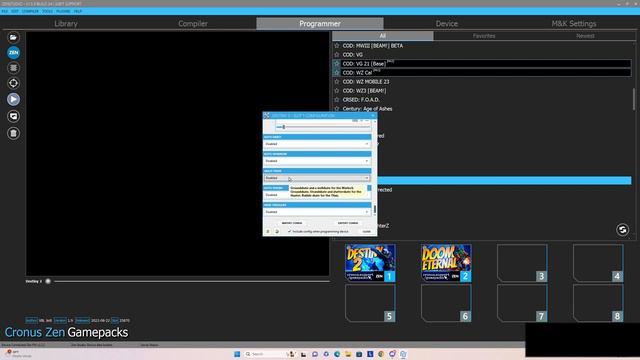This screenshot has height=360, width=640.
Task: Select the CRSED: F.O.A.D. list row
Action: coord(482,100)
